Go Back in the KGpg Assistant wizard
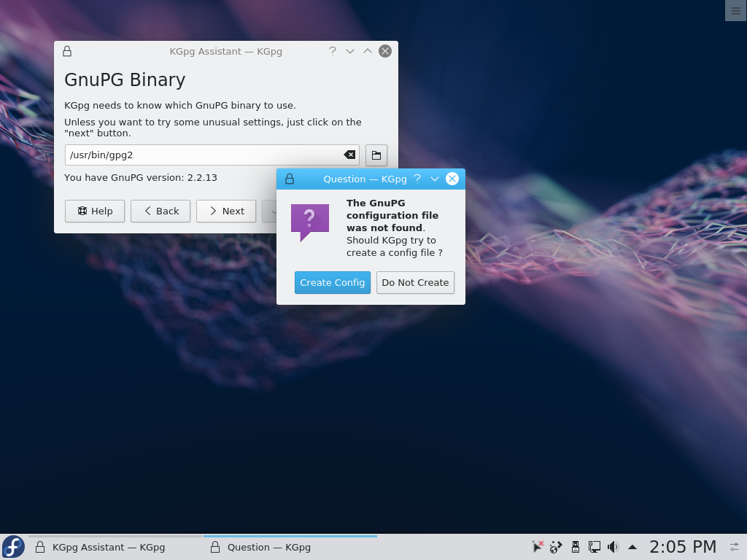 pos(160,211)
